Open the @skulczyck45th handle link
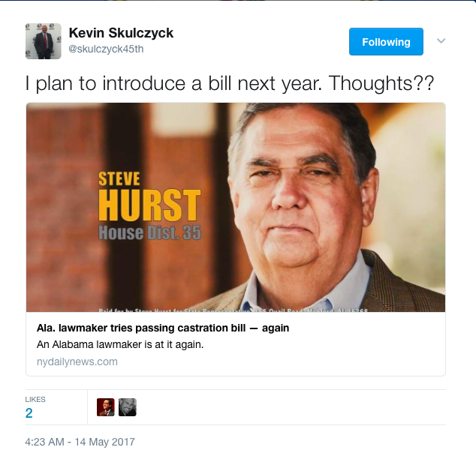476x450 pixels. click(x=106, y=49)
